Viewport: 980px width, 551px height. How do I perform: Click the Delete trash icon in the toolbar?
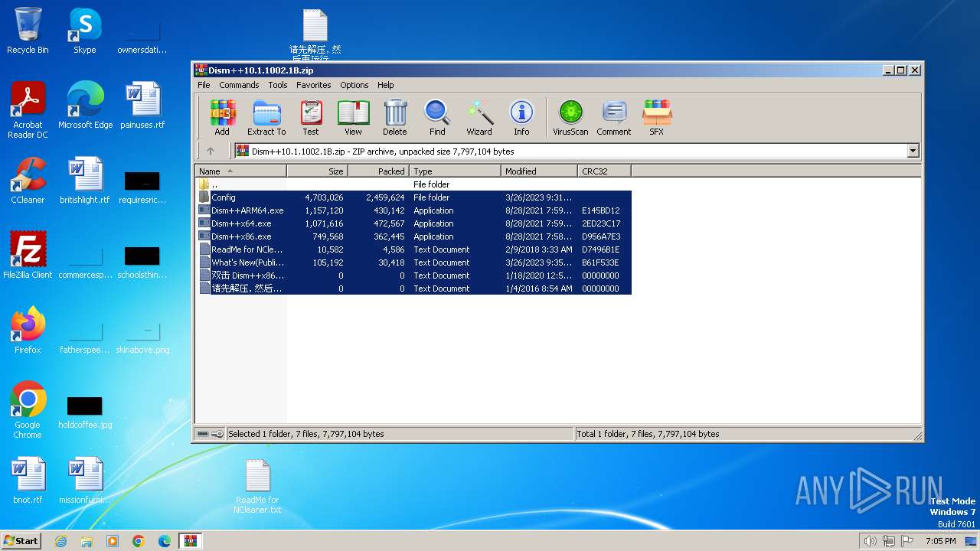(x=395, y=118)
